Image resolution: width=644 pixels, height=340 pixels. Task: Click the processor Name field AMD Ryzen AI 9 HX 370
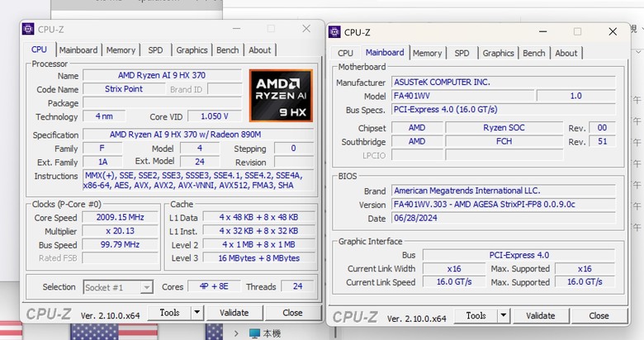click(162, 75)
